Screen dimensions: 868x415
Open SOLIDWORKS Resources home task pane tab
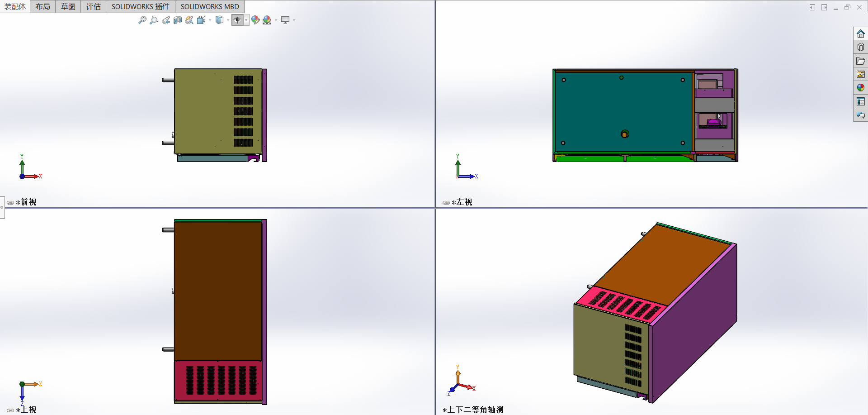(x=861, y=33)
